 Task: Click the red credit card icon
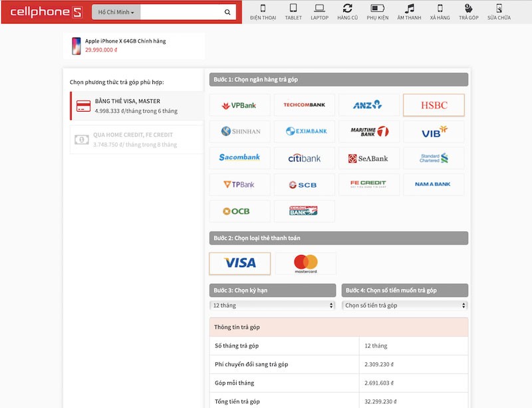click(84, 106)
